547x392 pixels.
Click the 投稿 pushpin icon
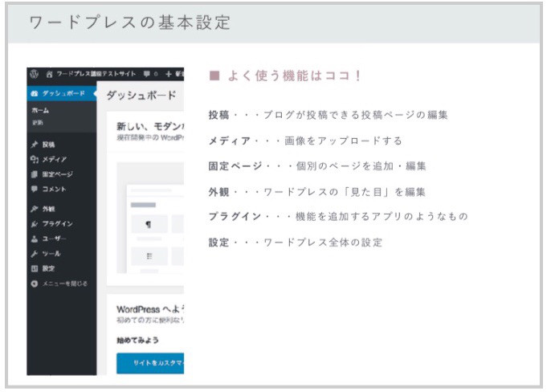click(x=35, y=145)
